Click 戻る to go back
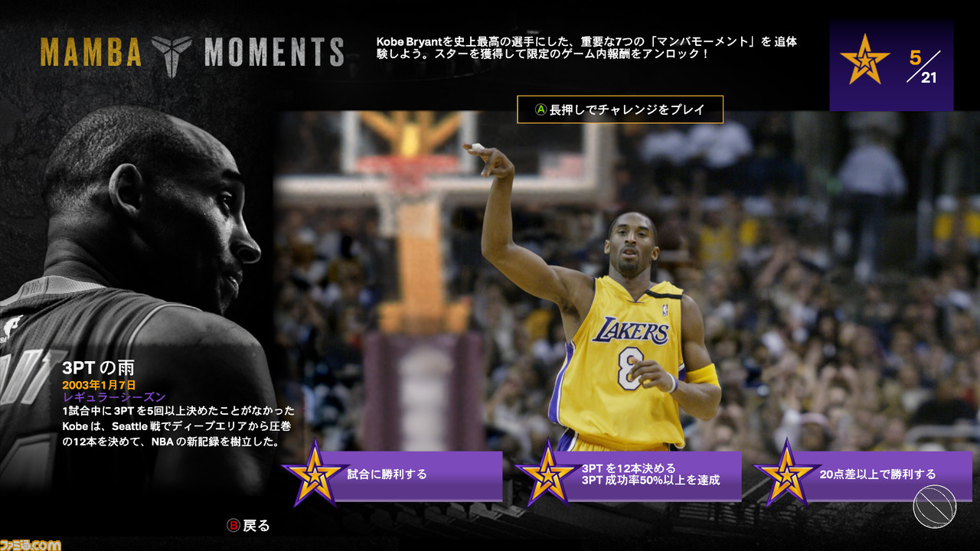This screenshot has height=551, width=980. pos(256,525)
